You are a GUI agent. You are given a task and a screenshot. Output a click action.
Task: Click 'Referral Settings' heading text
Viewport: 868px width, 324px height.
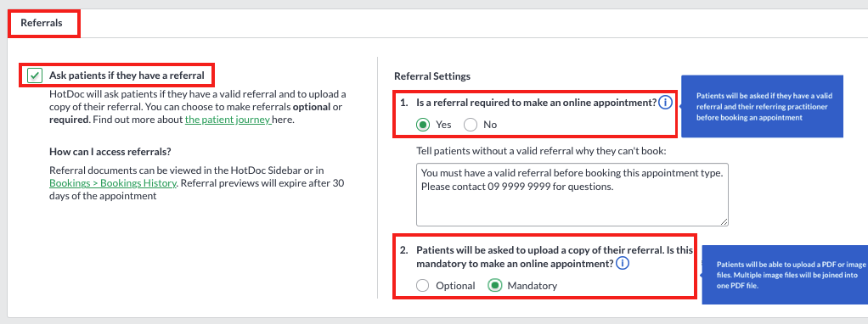[432, 75]
